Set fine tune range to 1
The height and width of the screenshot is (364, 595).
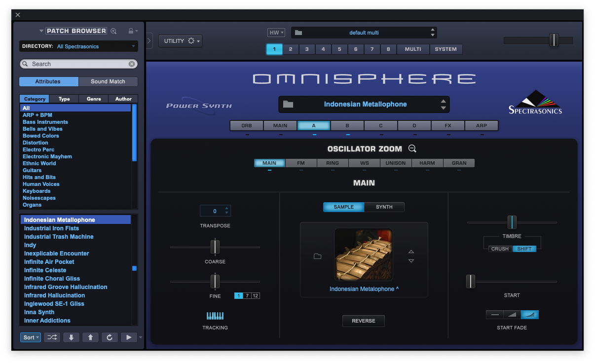point(239,296)
